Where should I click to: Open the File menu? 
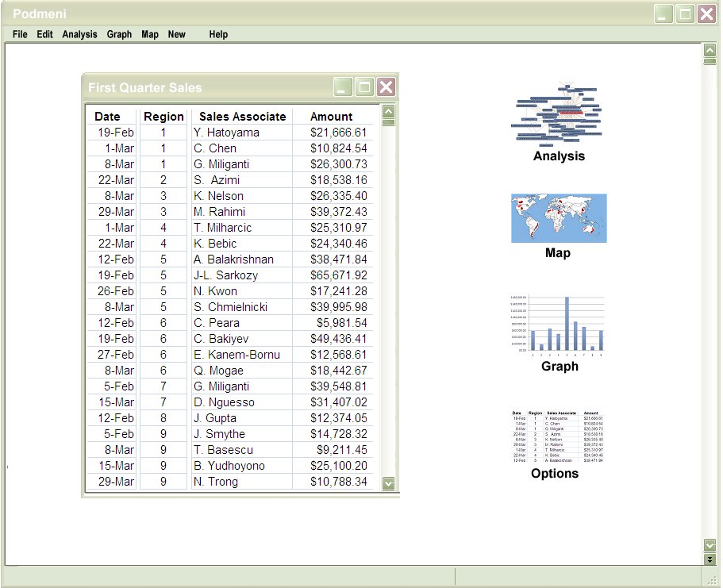tap(20, 34)
